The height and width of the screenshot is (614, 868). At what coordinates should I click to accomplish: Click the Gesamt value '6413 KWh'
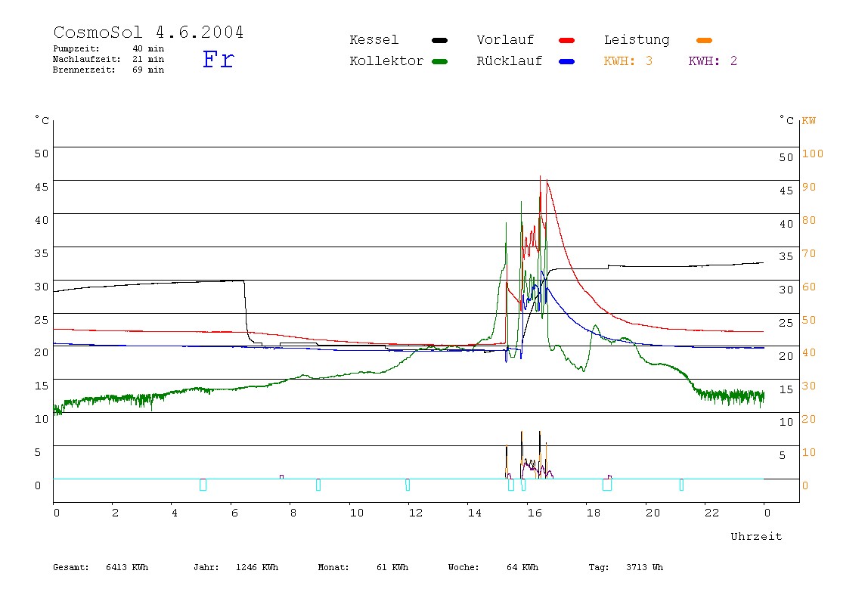pyautogui.click(x=127, y=567)
